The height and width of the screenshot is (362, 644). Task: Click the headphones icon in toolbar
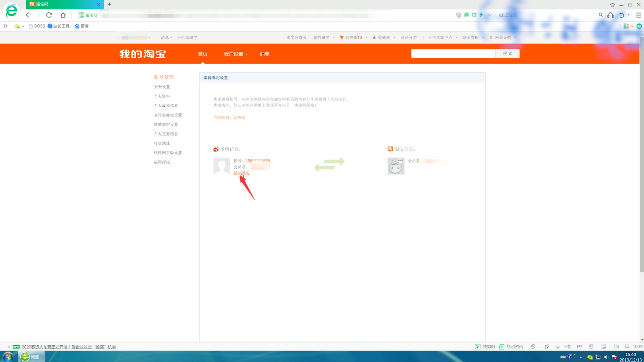click(611, 15)
